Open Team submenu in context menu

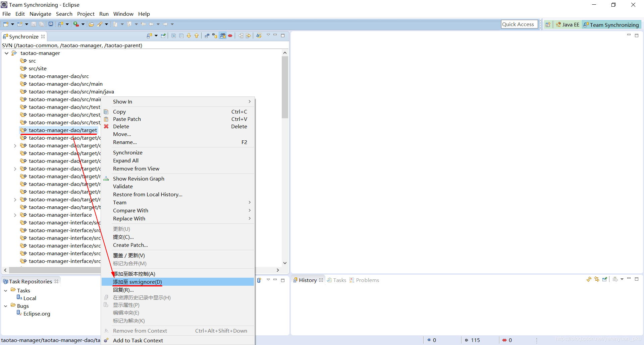178,202
